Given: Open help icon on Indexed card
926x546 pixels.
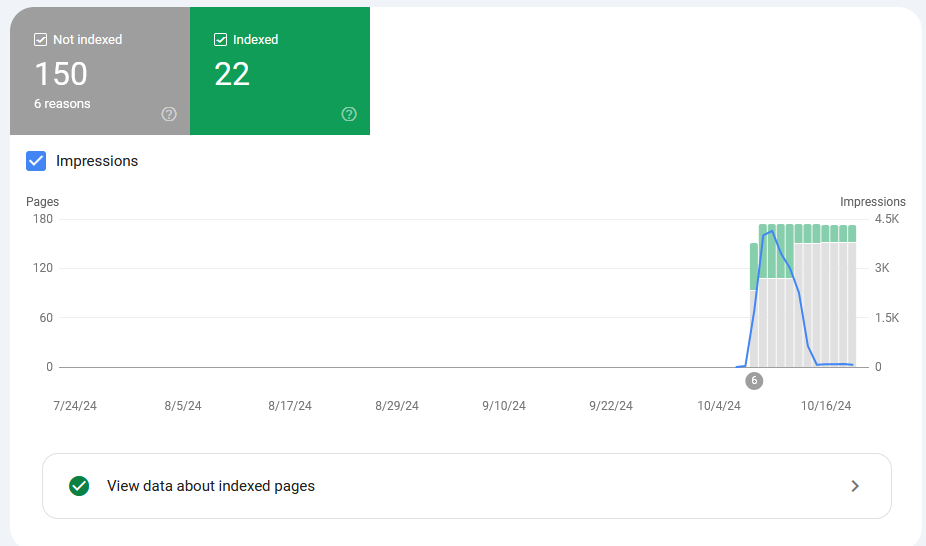Looking at the screenshot, I should [x=349, y=114].
